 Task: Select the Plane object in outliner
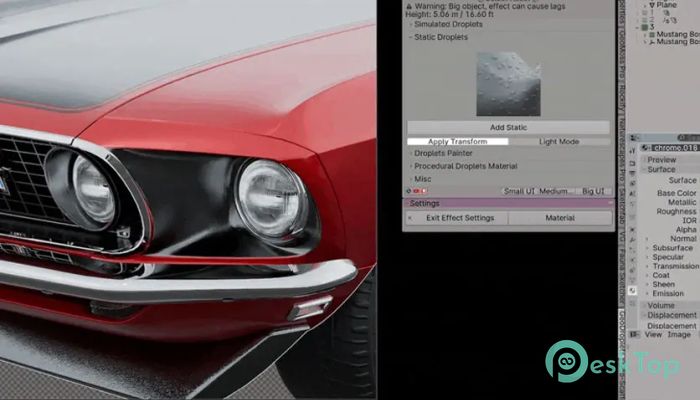click(x=666, y=5)
